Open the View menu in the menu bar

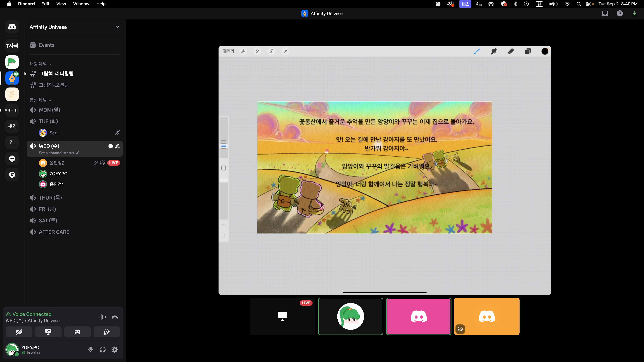(61, 4)
